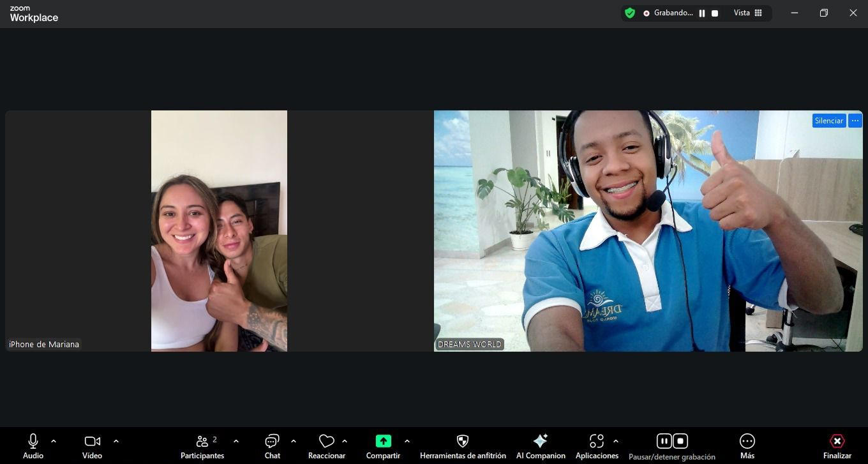Open the Más options menu
This screenshot has height=464, width=868.
tap(747, 441)
